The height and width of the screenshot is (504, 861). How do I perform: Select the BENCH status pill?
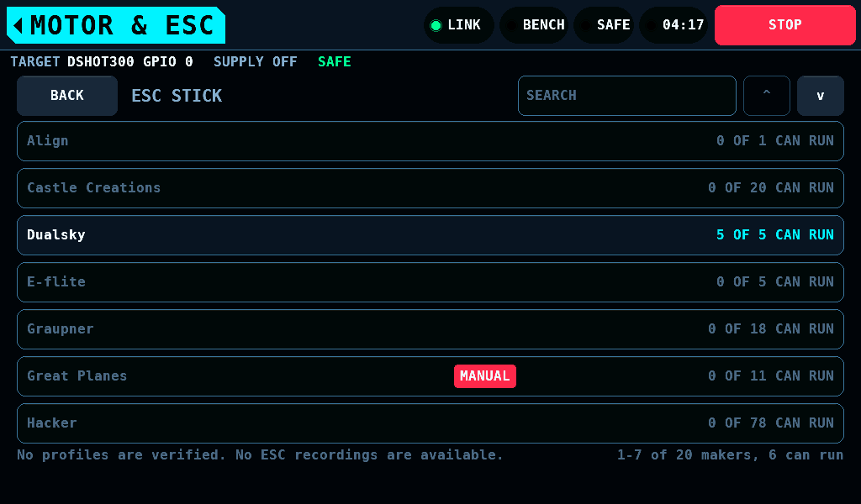(x=534, y=25)
